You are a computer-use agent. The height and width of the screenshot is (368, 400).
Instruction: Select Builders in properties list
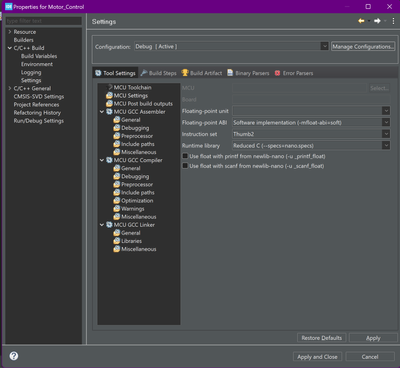(x=23, y=40)
